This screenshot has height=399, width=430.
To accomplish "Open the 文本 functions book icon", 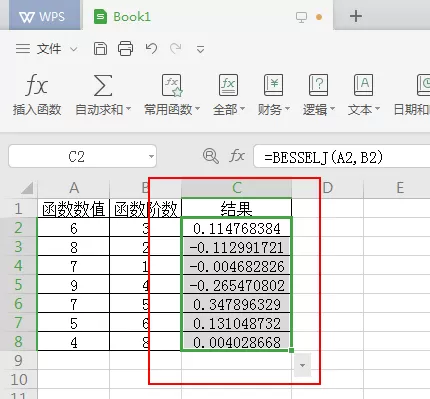I will tap(363, 85).
